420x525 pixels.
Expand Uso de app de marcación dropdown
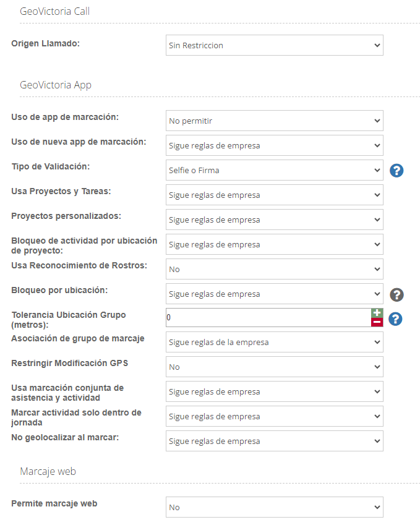click(x=274, y=121)
